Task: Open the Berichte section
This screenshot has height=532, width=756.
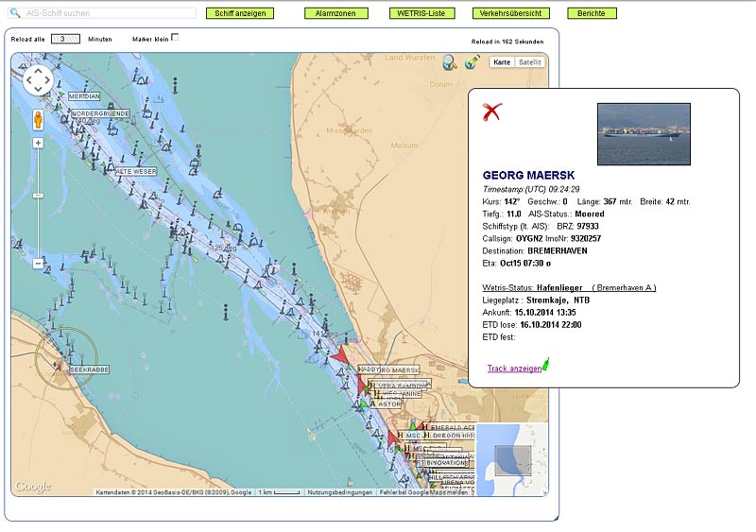Action: [592, 13]
